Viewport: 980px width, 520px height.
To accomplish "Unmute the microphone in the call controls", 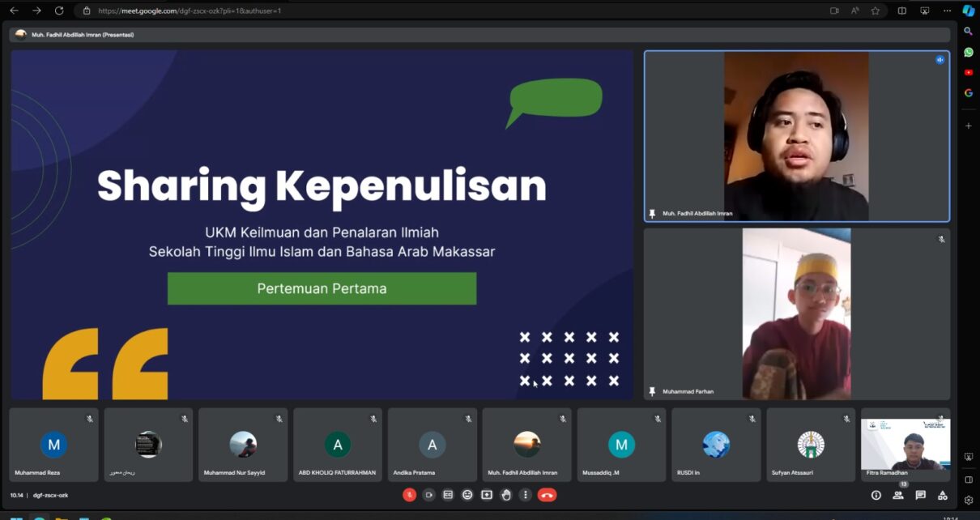I will [409, 495].
